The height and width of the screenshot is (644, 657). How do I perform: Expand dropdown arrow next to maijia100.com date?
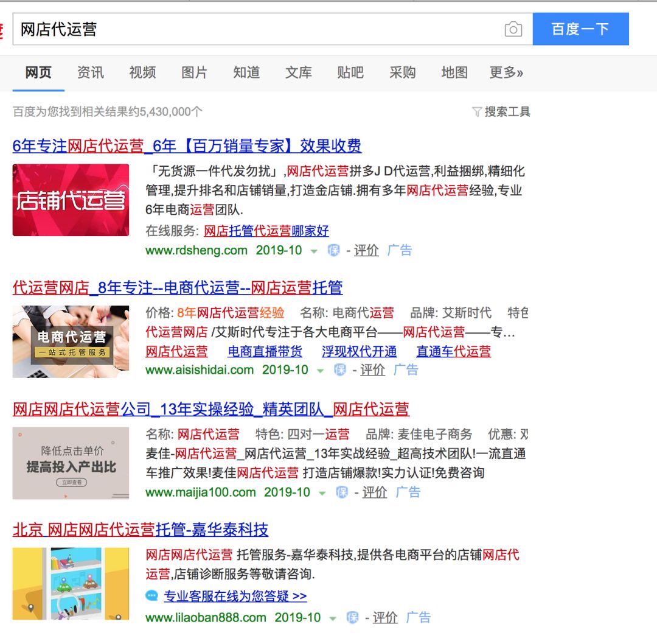pos(322,494)
